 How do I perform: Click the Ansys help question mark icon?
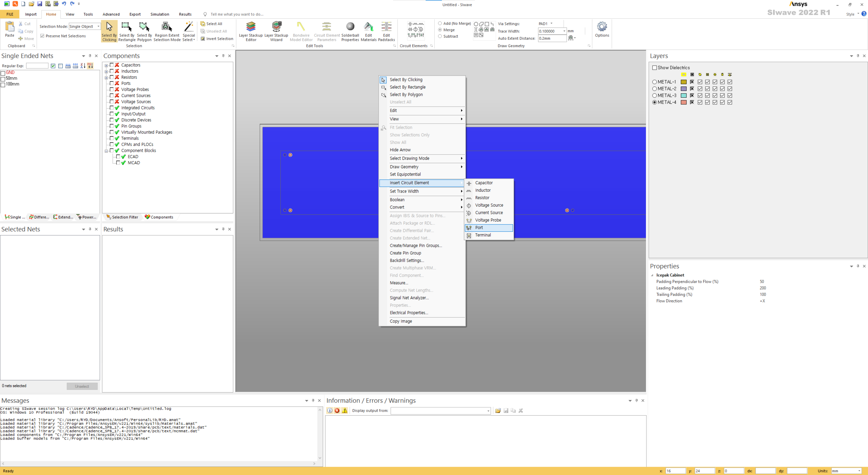pyautogui.click(x=864, y=14)
